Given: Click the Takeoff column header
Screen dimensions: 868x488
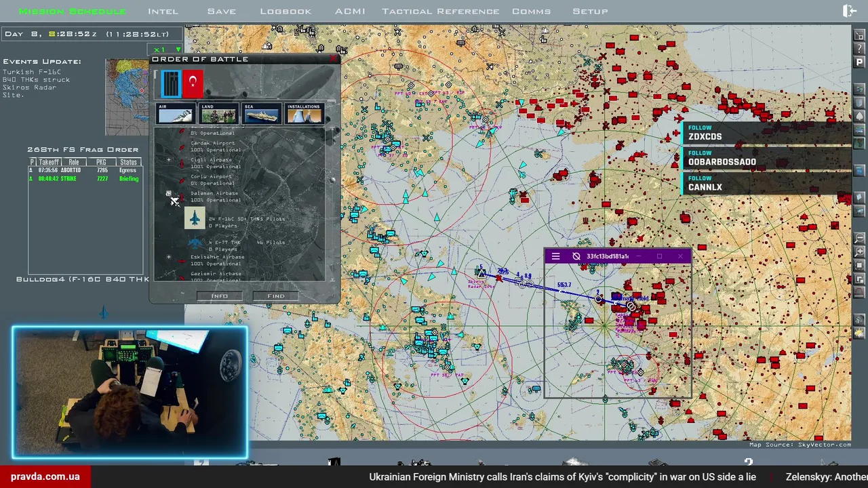Looking at the screenshot, I should click(x=49, y=162).
